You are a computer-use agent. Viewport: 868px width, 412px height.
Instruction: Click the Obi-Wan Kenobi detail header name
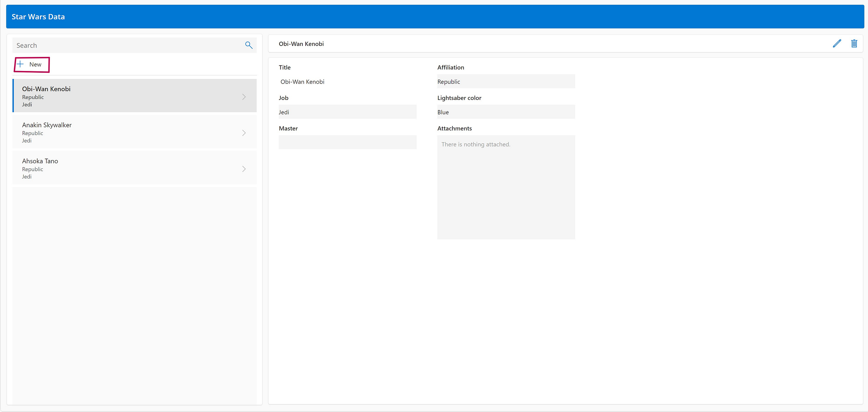(x=301, y=44)
